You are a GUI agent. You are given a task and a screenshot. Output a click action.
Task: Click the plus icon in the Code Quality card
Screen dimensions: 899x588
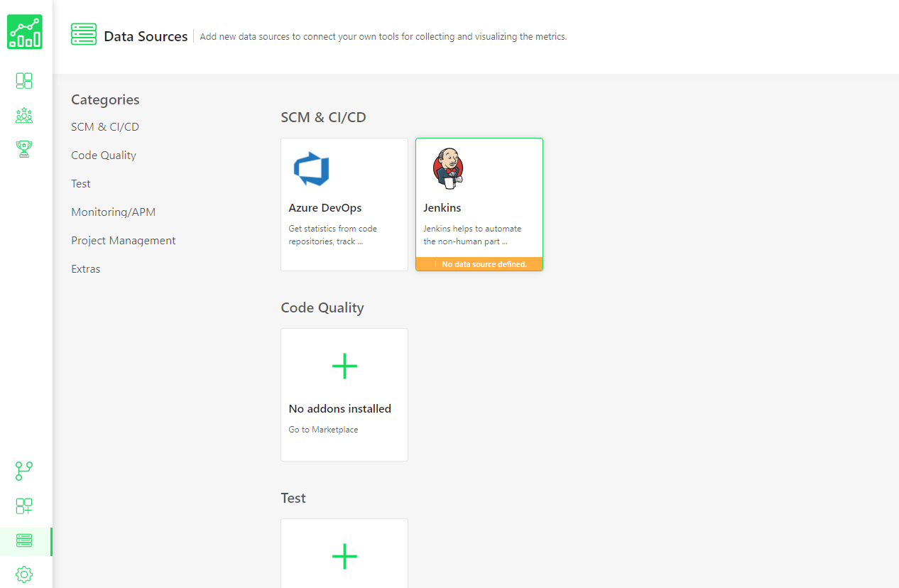[x=344, y=366]
